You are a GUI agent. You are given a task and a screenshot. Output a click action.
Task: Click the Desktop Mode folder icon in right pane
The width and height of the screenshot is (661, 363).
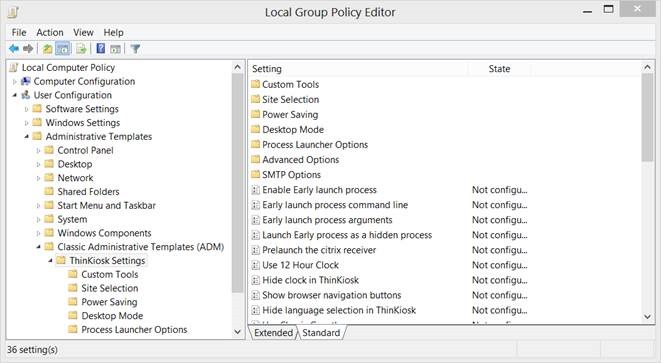(255, 129)
